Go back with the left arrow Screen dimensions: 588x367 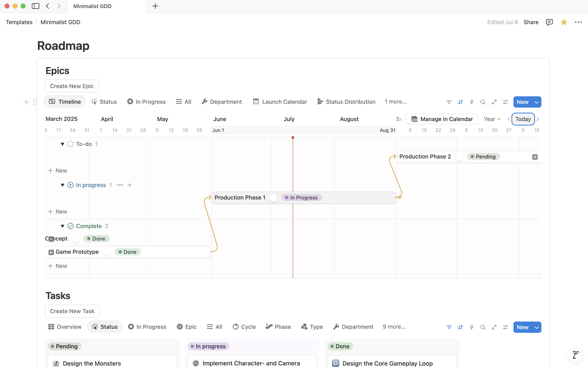[48, 6]
